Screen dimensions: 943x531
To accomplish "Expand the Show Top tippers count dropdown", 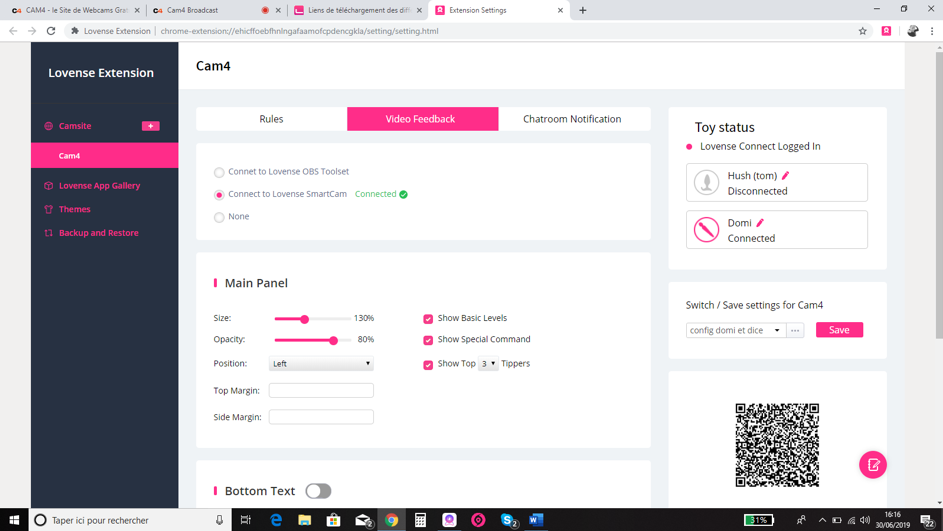I will click(488, 364).
